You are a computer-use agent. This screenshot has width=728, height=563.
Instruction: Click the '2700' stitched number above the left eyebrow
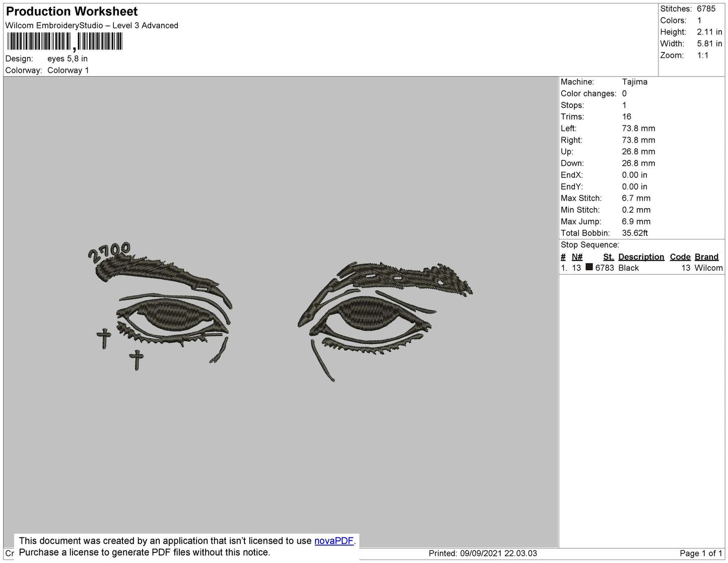click(109, 252)
